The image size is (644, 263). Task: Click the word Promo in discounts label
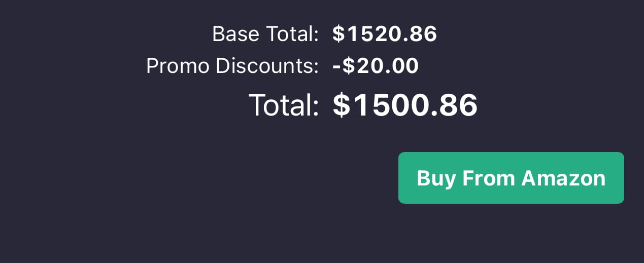coord(178,66)
